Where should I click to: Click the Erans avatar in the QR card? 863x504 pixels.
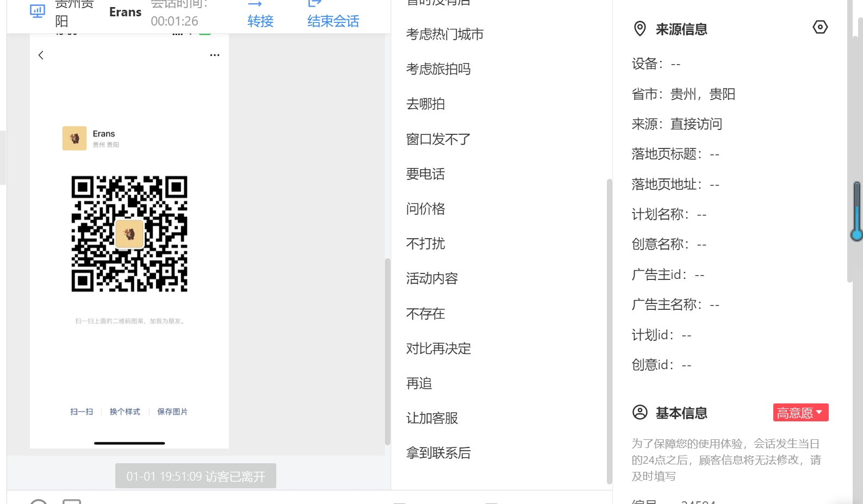tap(74, 138)
